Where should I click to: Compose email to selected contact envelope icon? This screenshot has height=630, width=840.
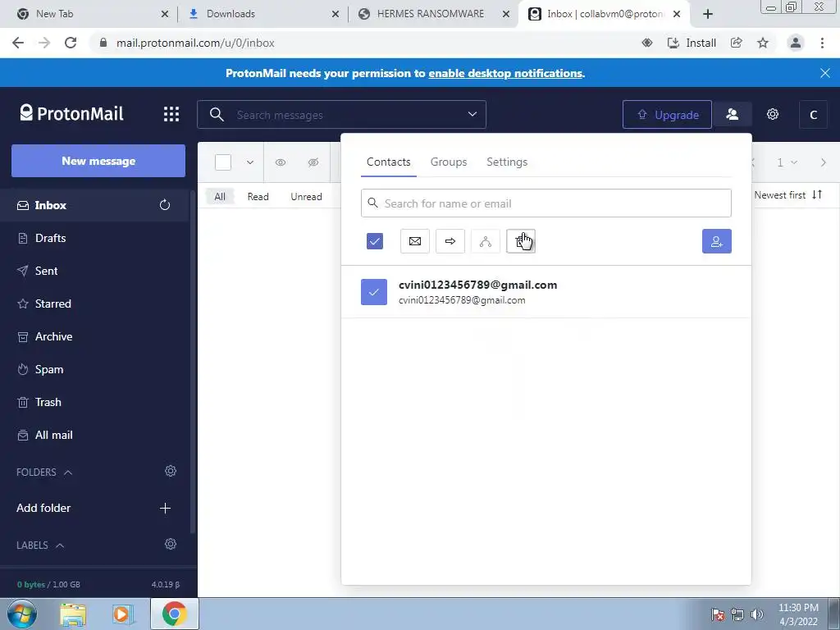414,241
